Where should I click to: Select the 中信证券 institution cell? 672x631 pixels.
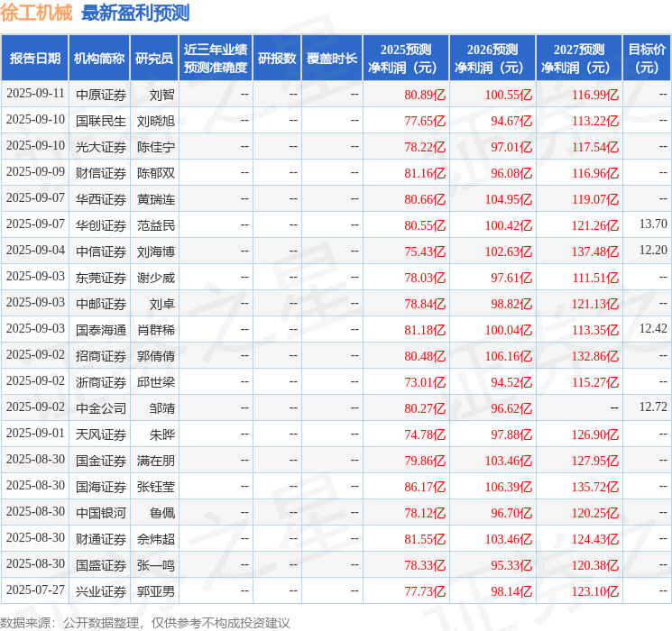tap(101, 251)
